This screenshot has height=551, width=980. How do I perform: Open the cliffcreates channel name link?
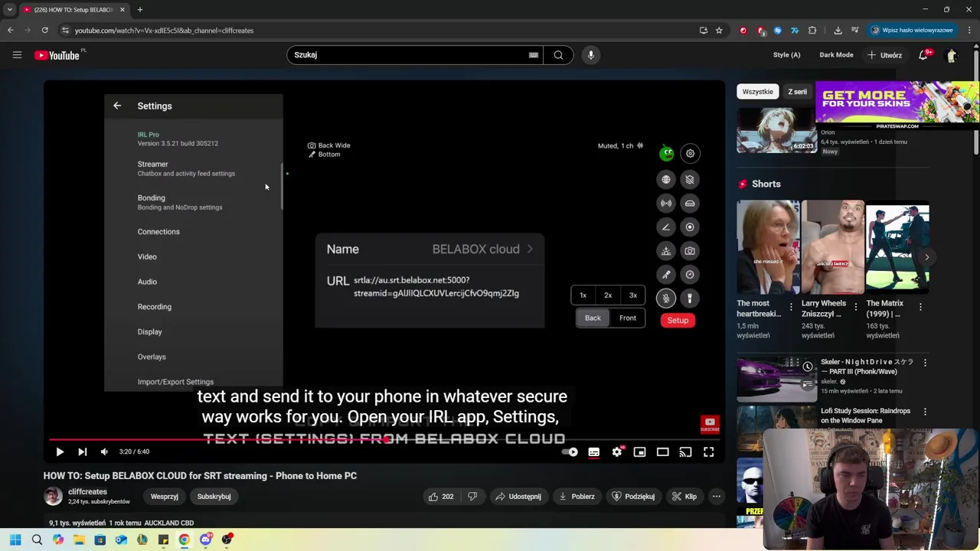(87, 492)
